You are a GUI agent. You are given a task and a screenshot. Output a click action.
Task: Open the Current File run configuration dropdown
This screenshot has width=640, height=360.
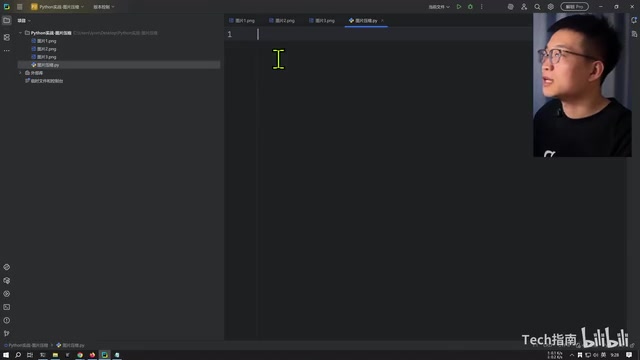point(439,7)
